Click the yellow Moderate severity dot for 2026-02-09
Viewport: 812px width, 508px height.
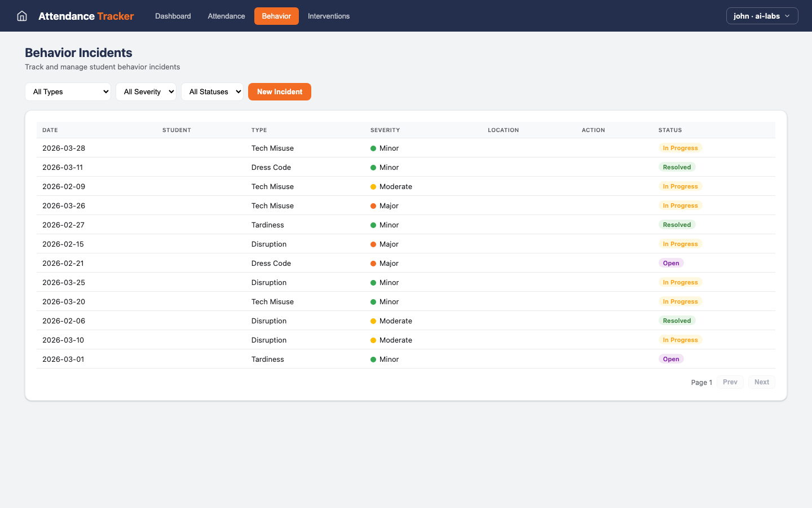(373, 186)
